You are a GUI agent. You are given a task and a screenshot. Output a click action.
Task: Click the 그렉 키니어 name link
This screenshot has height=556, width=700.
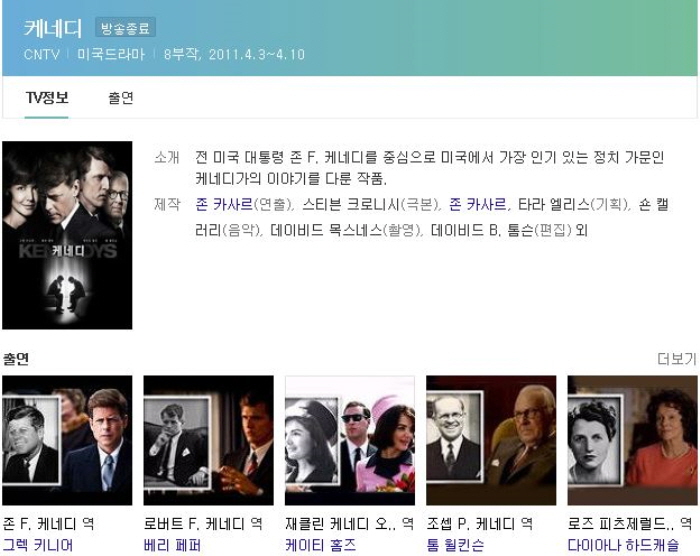(x=38, y=545)
